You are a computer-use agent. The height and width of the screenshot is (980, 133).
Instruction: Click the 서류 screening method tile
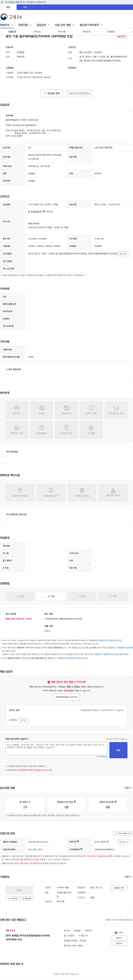click(20, 596)
